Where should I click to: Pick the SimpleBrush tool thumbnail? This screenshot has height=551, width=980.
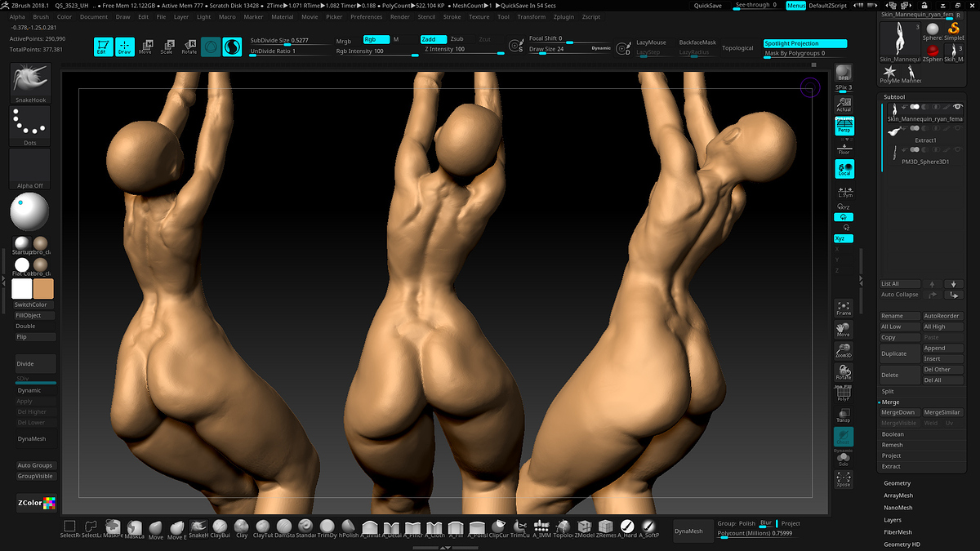coord(954,33)
